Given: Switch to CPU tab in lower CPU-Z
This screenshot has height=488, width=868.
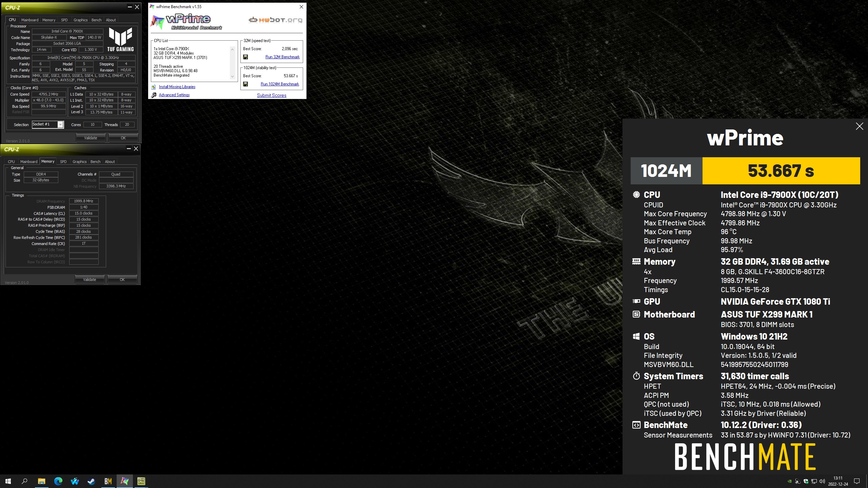Looking at the screenshot, I should coord(11,162).
